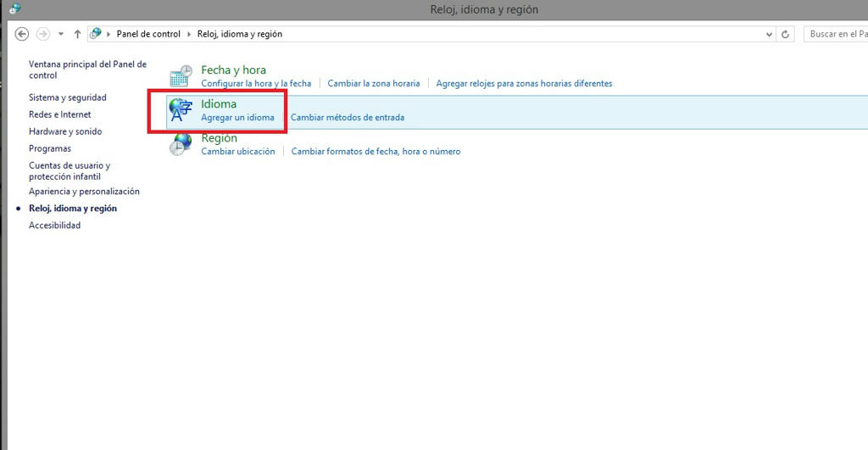Viewport: 868px width, 450px height.
Task: Click Cambiar ubicación
Action: (x=238, y=152)
